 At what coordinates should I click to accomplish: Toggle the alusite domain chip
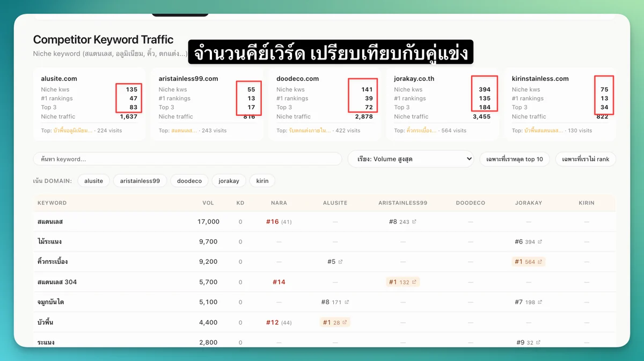tap(93, 181)
